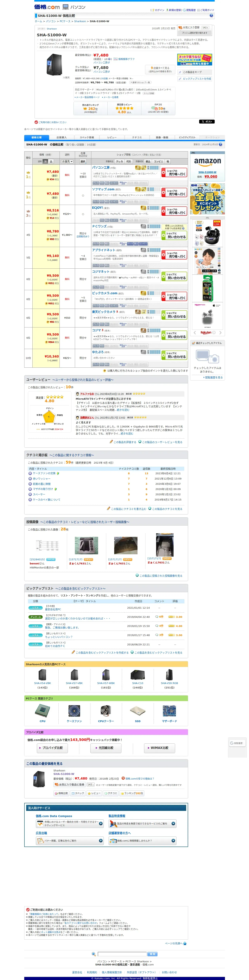Screen dimensions: 249x980
Task: Open the ECJOY! shop link
Action: click(97, 208)
